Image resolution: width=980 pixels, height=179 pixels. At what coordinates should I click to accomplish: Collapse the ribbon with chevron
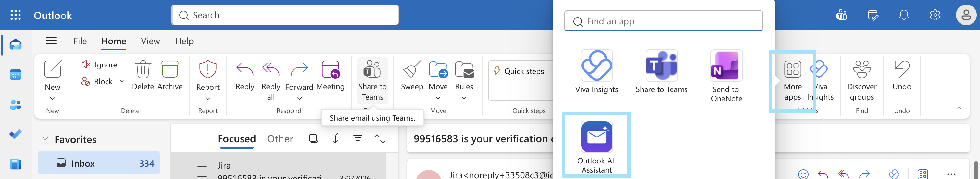click(x=958, y=108)
